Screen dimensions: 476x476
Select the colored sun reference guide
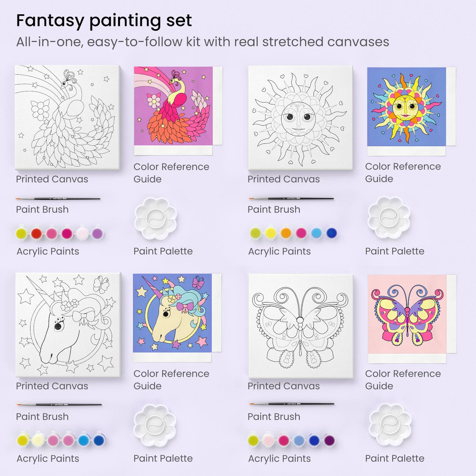[x=406, y=107]
